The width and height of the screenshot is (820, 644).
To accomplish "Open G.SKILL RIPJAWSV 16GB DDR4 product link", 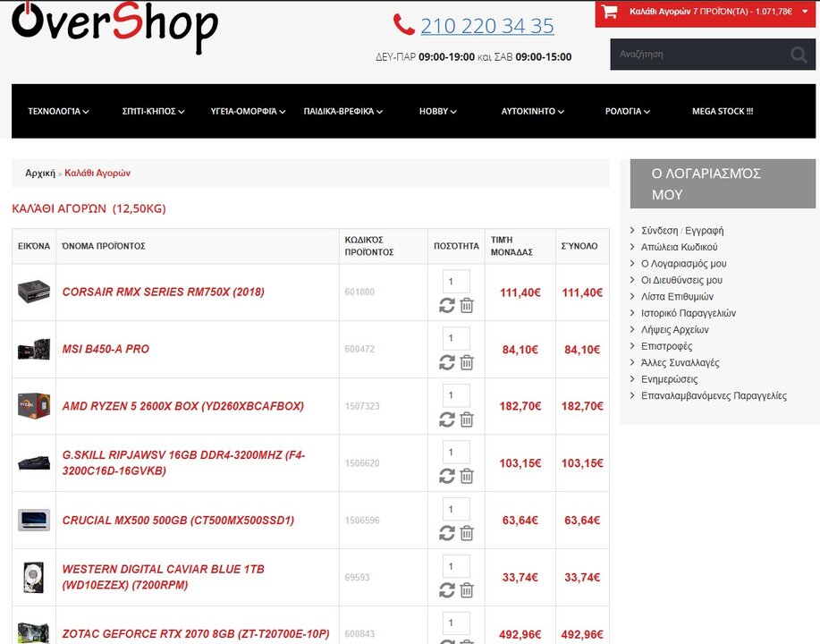I will [x=183, y=463].
